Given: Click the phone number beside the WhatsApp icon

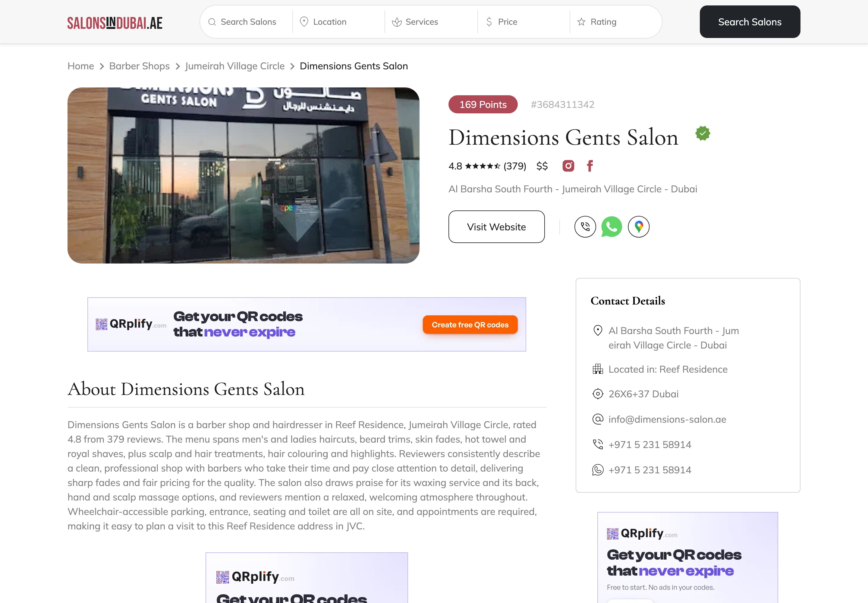Looking at the screenshot, I should coord(650,470).
